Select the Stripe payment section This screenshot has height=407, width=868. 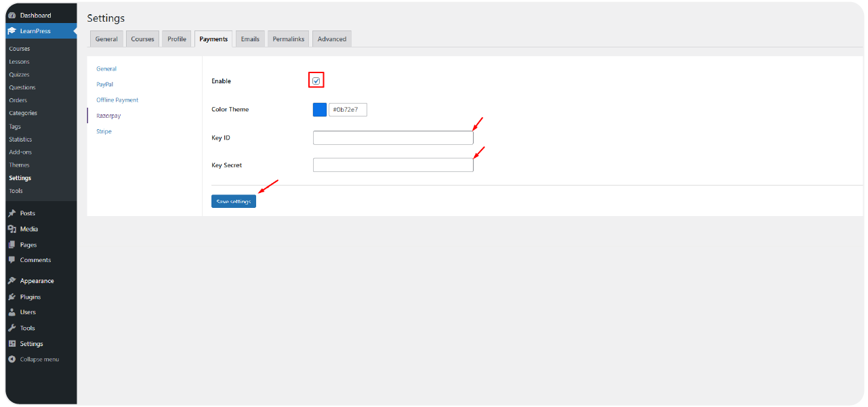[x=104, y=131]
